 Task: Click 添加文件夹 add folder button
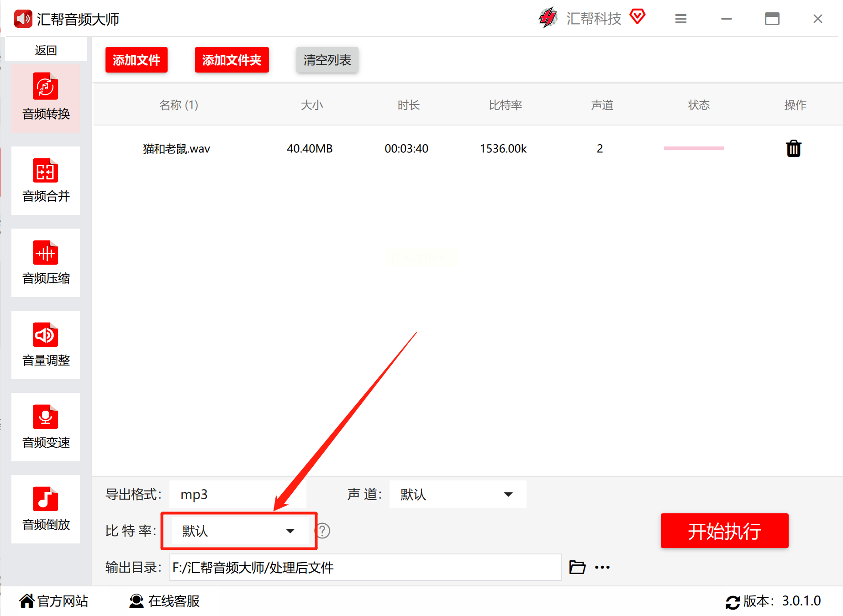(x=232, y=60)
